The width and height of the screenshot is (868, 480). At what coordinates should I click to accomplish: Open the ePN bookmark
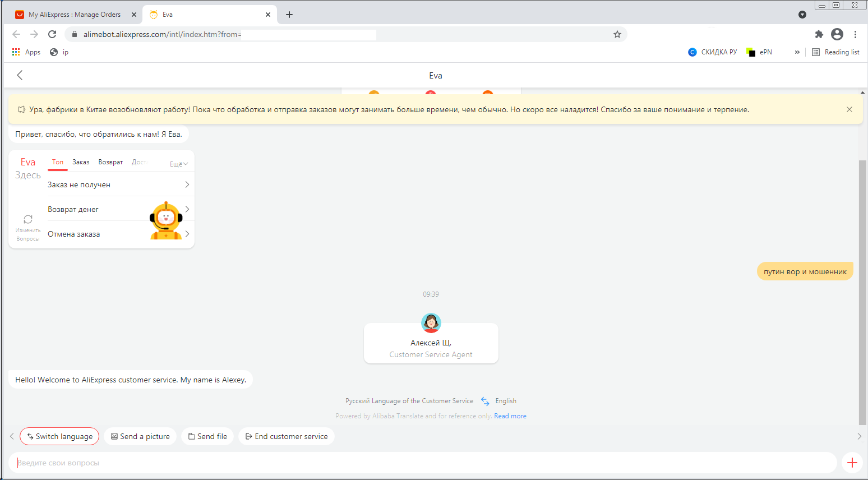759,52
